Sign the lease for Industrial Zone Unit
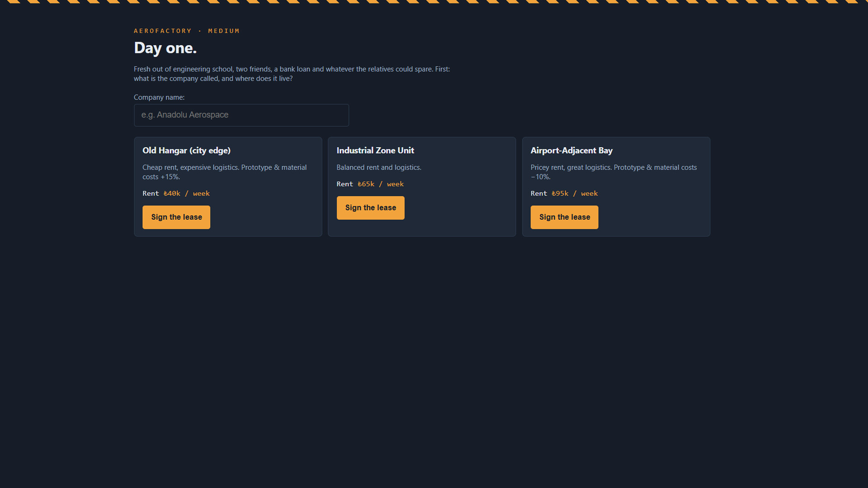868x488 pixels. [370, 208]
